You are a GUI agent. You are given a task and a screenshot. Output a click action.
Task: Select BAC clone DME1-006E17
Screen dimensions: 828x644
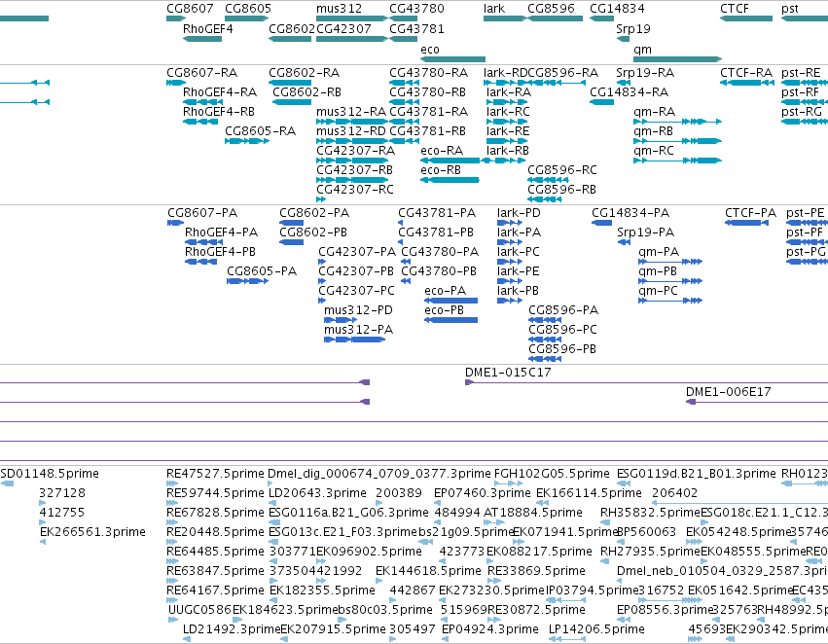[x=757, y=402]
